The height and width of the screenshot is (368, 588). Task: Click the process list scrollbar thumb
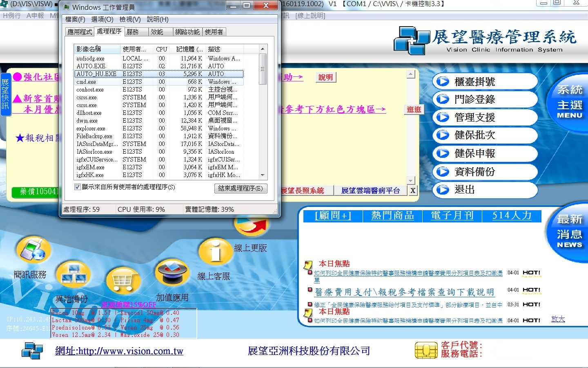tap(263, 69)
